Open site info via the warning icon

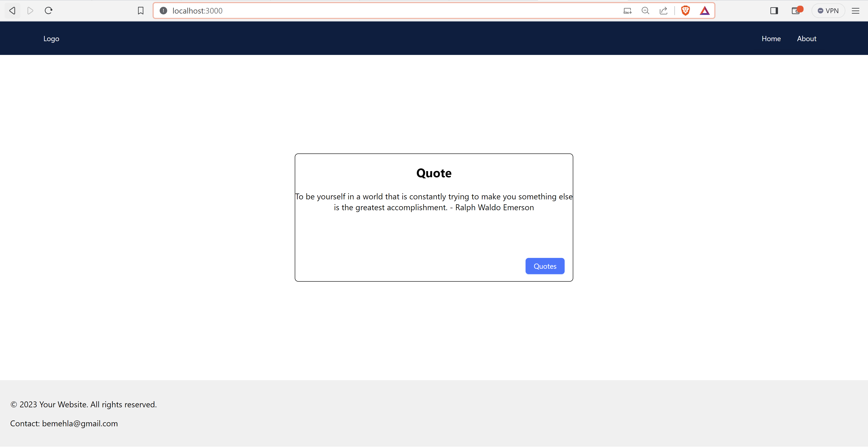163,11
